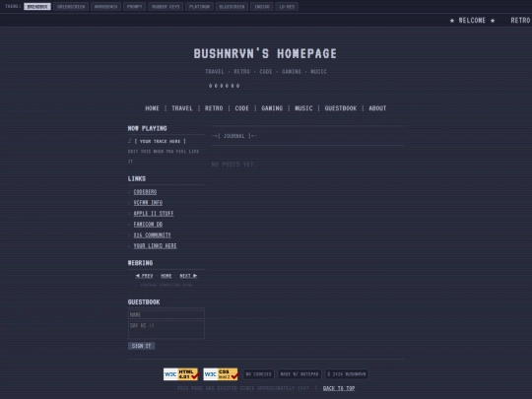The height and width of the screenshot is (399, 532).
Task: Click the No Posts Yet text
Action: point(234,165)
